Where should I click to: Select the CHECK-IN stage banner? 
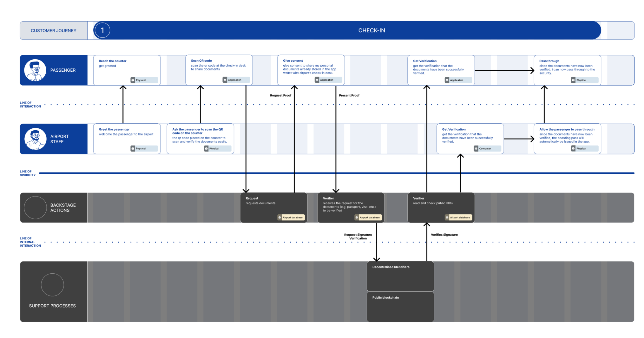click(347, 30)
